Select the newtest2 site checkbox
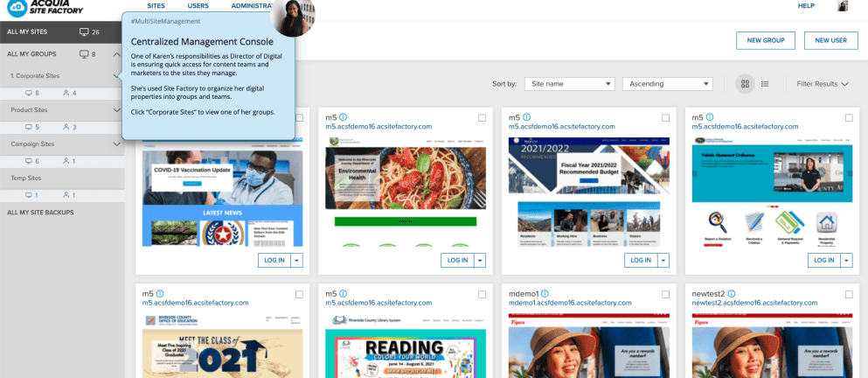Image resolution: width=868 pixels, height=378 pixels. pos(849,294)
